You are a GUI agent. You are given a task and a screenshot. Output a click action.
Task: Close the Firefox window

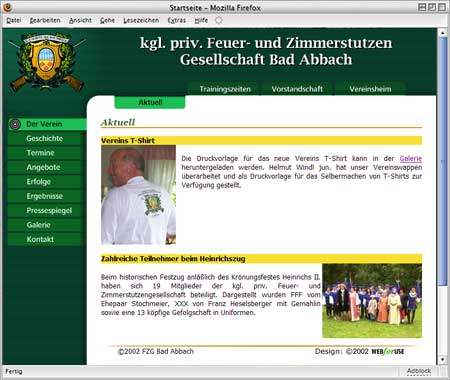coord(442,7)
